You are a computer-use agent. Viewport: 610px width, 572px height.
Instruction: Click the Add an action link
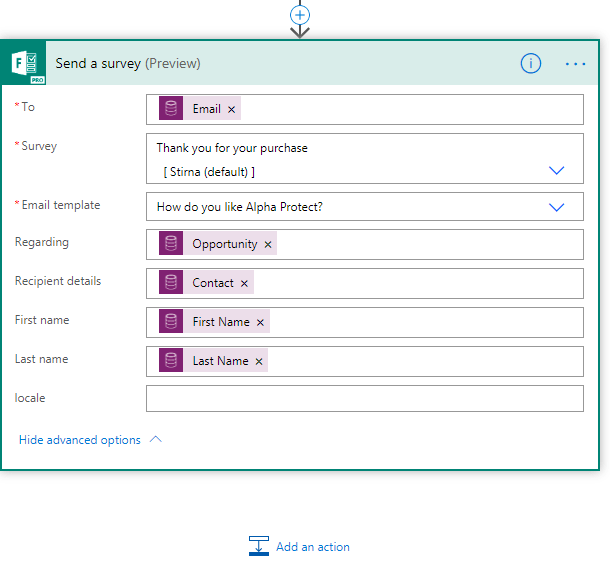[x=312, y=547]
